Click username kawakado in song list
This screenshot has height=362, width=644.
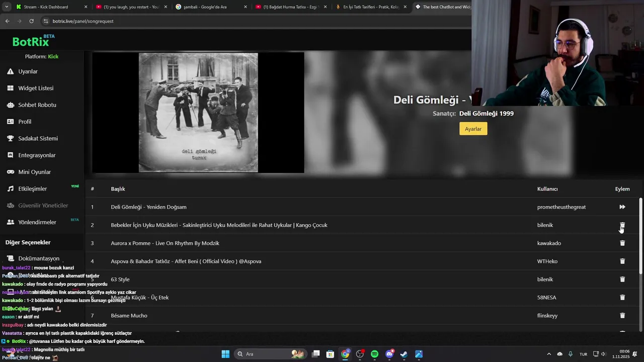[549, 243]
